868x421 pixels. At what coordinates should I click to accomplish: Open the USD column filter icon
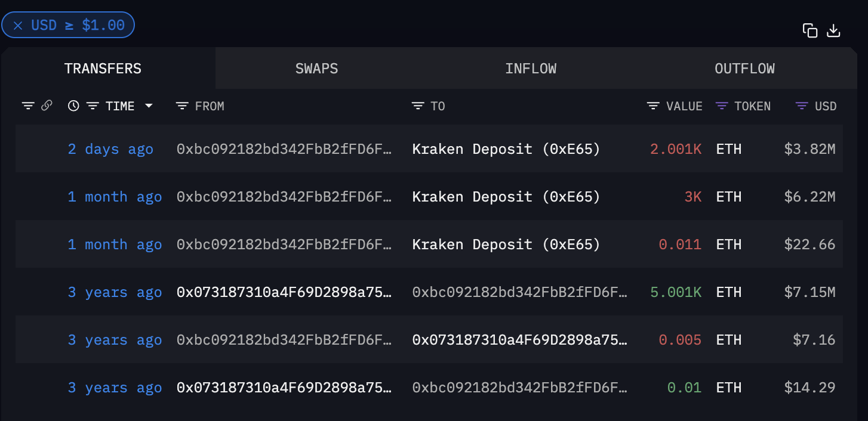tap(802, 106)
